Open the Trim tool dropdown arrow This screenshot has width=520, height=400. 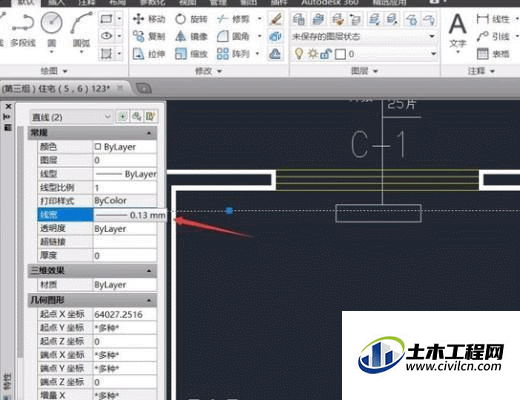click(x=260, y=19)
